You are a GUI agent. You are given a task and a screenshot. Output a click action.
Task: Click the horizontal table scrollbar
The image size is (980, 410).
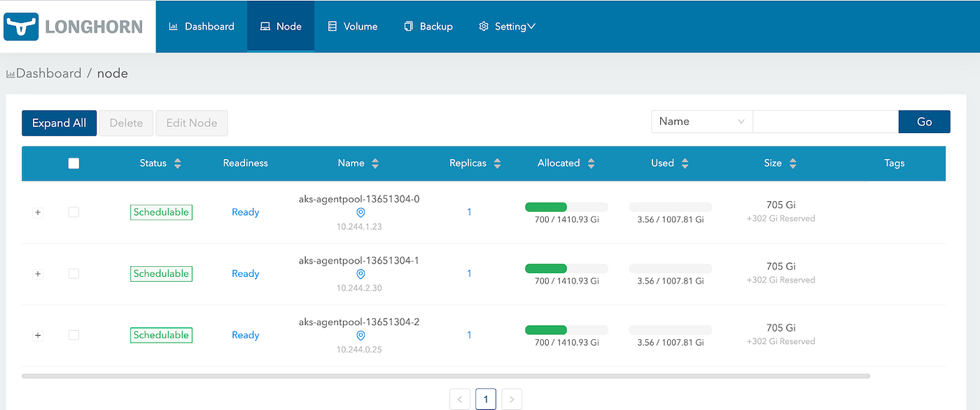click(446, 376)
